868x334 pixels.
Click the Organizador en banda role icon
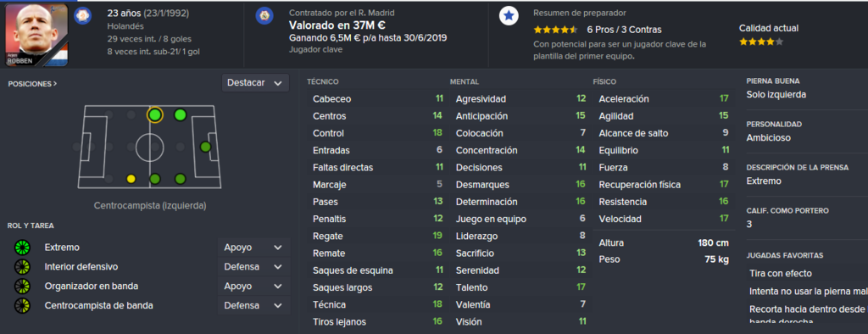click(22, 287)
